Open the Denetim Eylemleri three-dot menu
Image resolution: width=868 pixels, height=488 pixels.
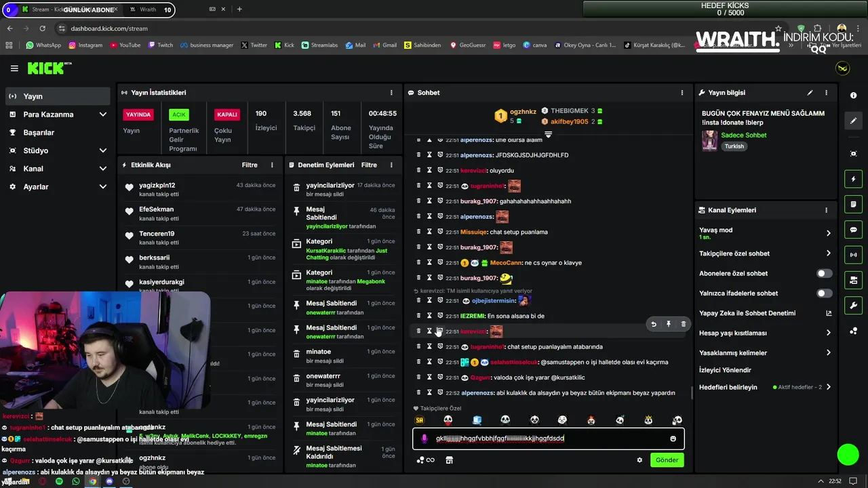point(391,165)
